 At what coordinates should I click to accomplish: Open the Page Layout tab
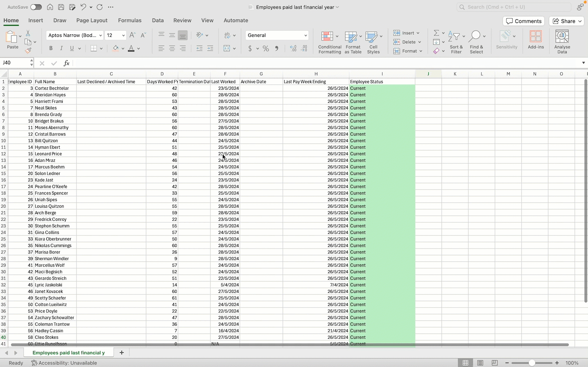point(92,20)
